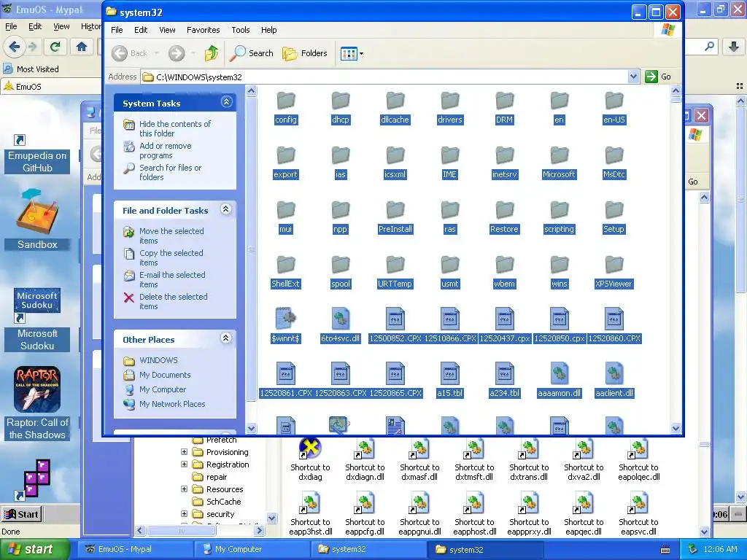The width and height of the screenshot is (747, 560).
Task: Collapse the Other Places panel
Action: 226,338
